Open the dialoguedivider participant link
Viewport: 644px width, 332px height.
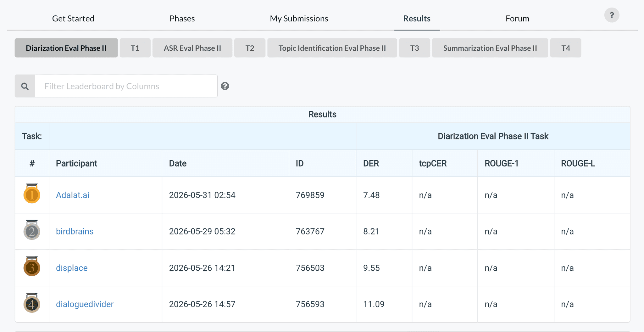(85, 304)
